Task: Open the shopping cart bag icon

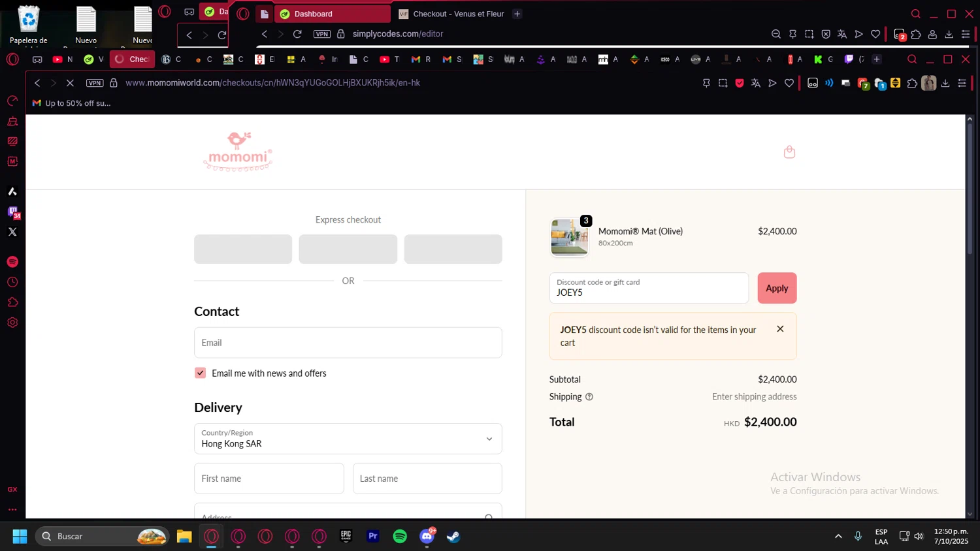Action: (x=789, y=152)
